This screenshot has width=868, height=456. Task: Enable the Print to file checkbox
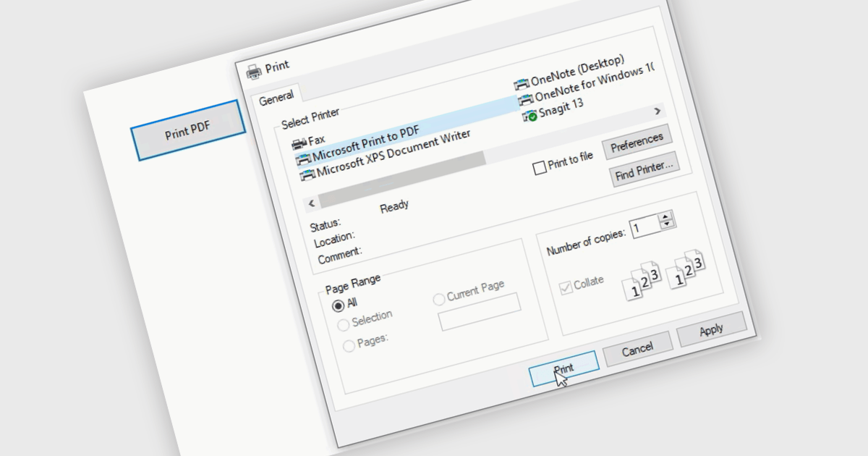tap(540, 169)
